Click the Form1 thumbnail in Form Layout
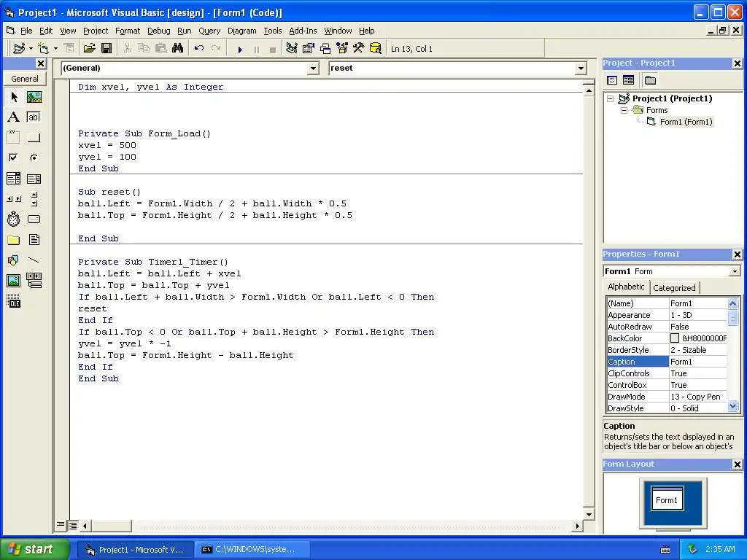The height and width of the screenshot is (560, 747). coord(667,499)
